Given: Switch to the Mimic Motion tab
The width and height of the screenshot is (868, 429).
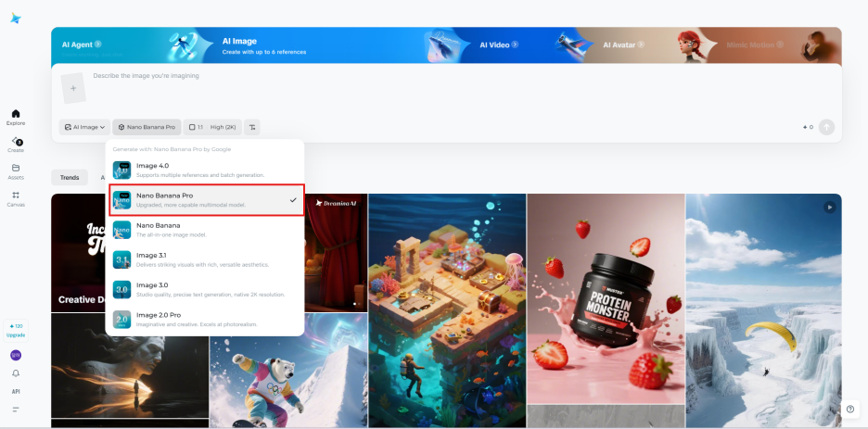Looking at the screenshot, I should point(755,44).
